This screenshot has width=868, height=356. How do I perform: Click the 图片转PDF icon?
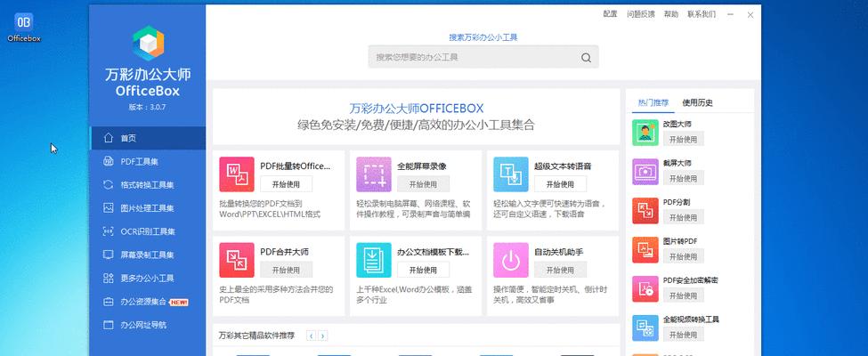click(x=645, y=250)
